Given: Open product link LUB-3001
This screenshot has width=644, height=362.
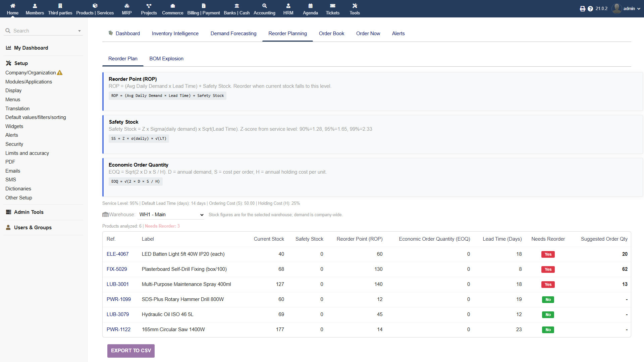Looking at the screenshot, I should coord(117,284).
